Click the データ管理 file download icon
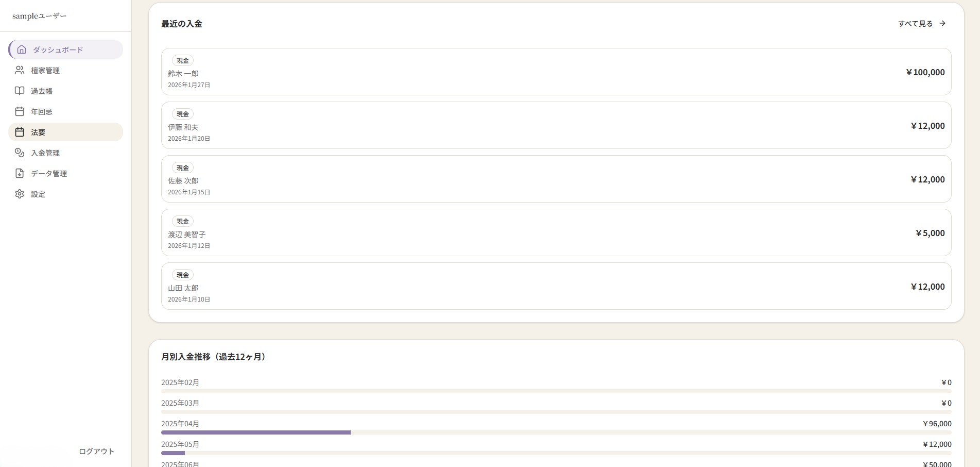The width and height of the screenshot is (980, 467). (x=20, y=173)
